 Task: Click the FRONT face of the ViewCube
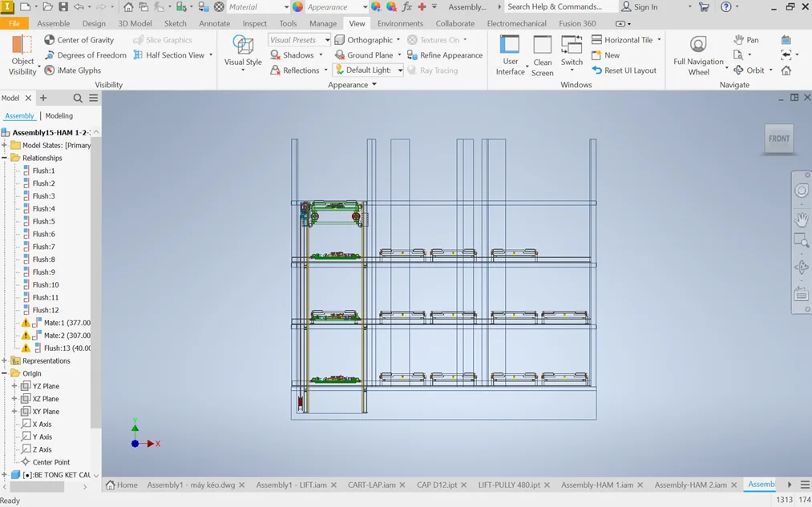coord(779,139)
